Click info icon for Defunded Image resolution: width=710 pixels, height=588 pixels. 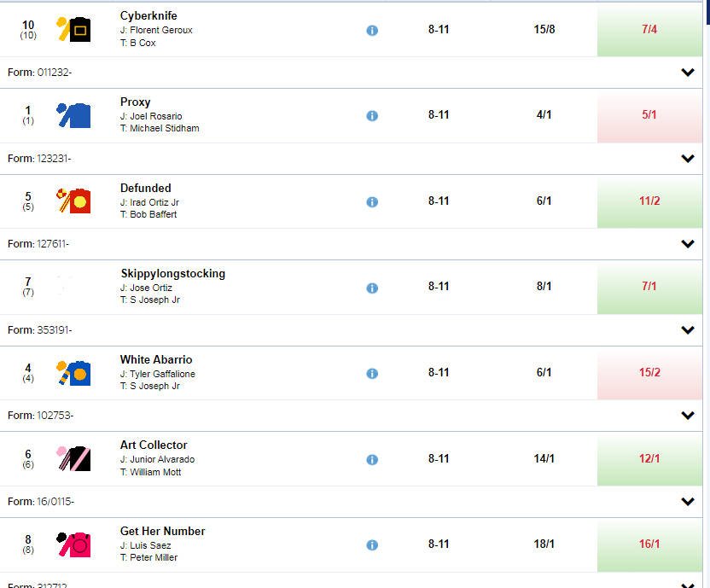point(372,202)
